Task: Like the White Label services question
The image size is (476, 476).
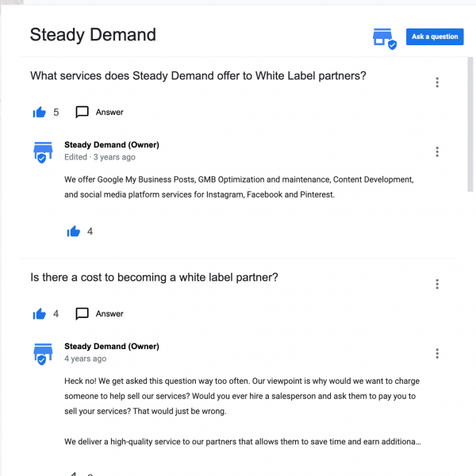Action: point(40,112)
